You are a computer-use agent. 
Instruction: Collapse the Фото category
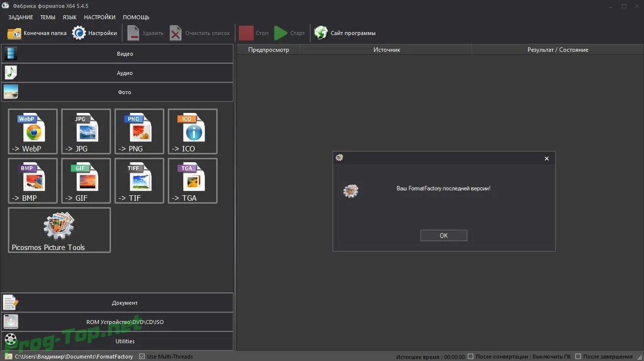(x=117, y=92)
